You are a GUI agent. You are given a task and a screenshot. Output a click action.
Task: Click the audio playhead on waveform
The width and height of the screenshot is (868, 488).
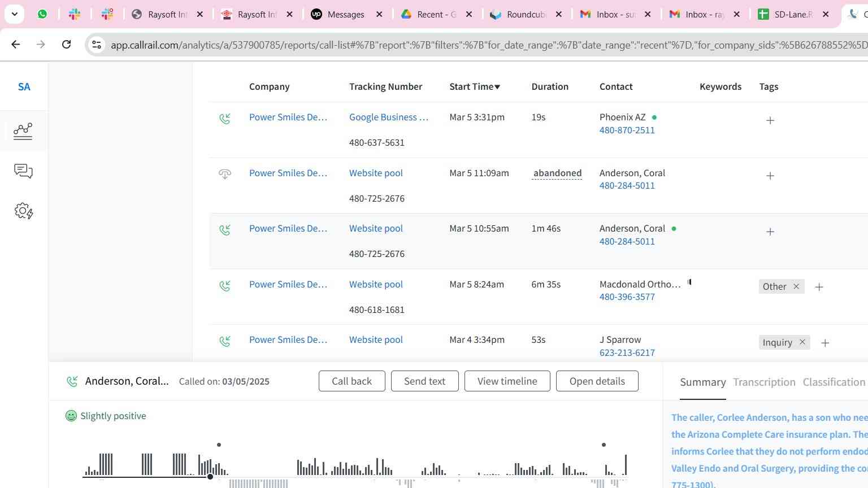point(210,477)
